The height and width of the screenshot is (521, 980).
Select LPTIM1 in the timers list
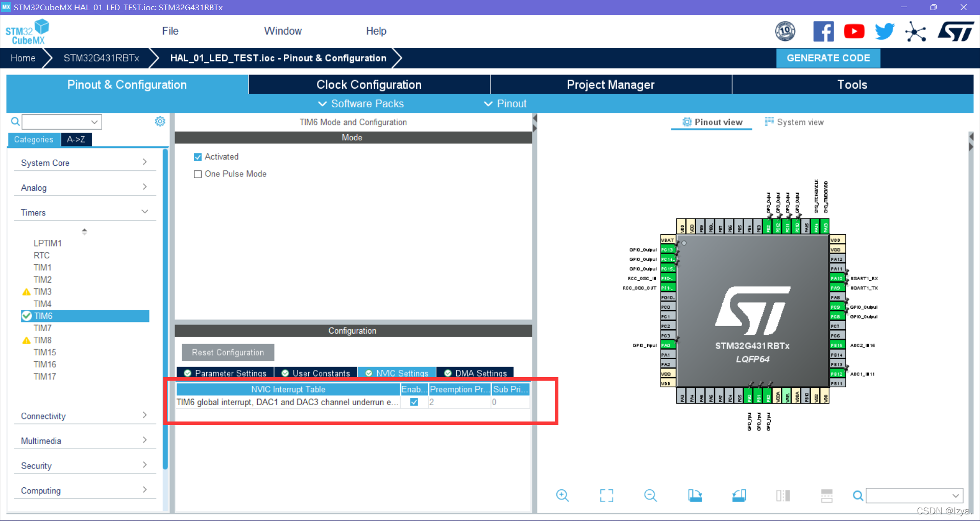(x=47, y=243)
